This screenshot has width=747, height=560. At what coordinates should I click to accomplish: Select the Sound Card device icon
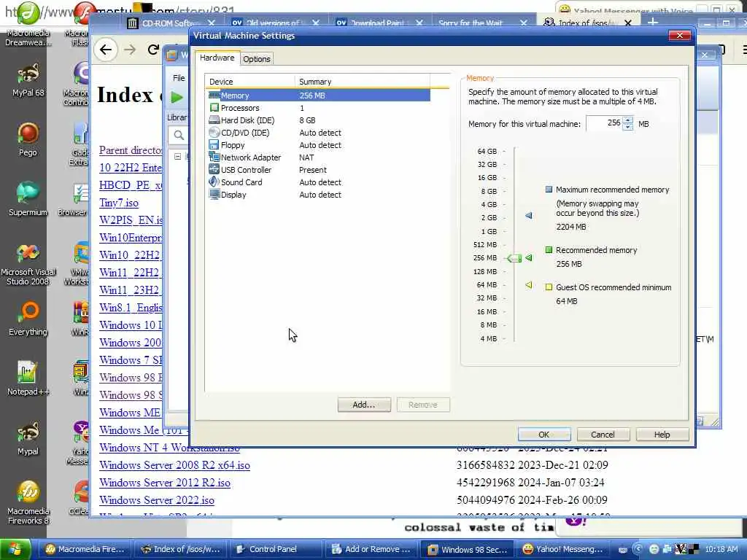214,182
